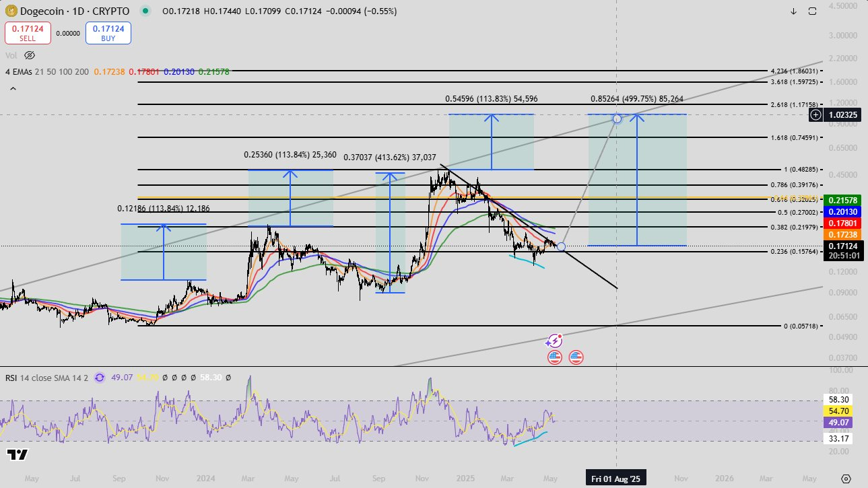Click the green 0.21578 EMA price tag
This screenshot has height=488, width=868.
pos(843,201)
